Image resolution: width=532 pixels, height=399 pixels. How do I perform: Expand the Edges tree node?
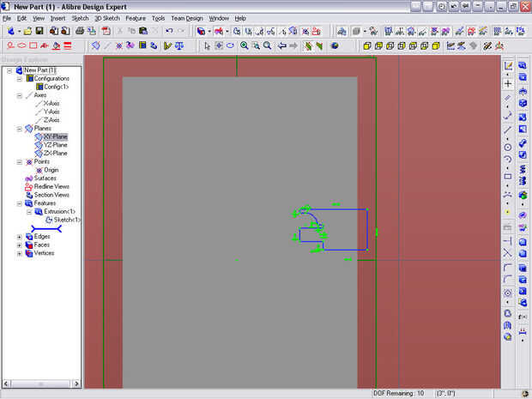[x=20, y=237]
